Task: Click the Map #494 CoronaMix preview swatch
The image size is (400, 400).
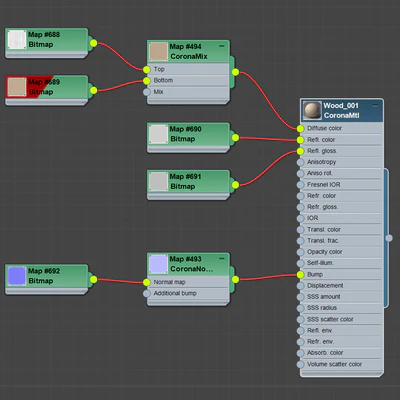Action: 158,51
